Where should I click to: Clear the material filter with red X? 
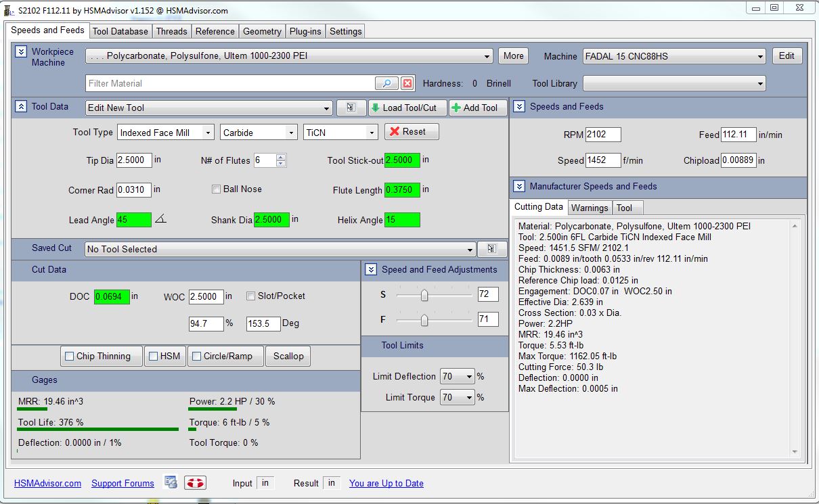407,83
